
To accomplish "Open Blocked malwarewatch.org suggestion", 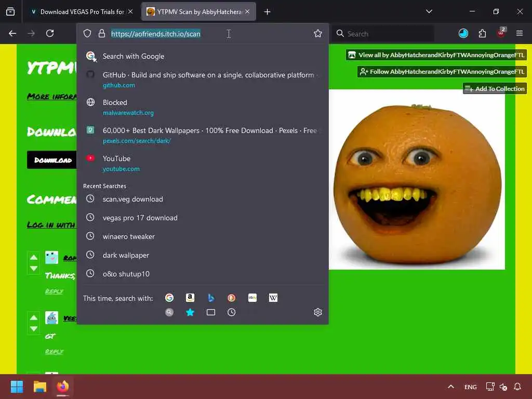I will 203,107.
